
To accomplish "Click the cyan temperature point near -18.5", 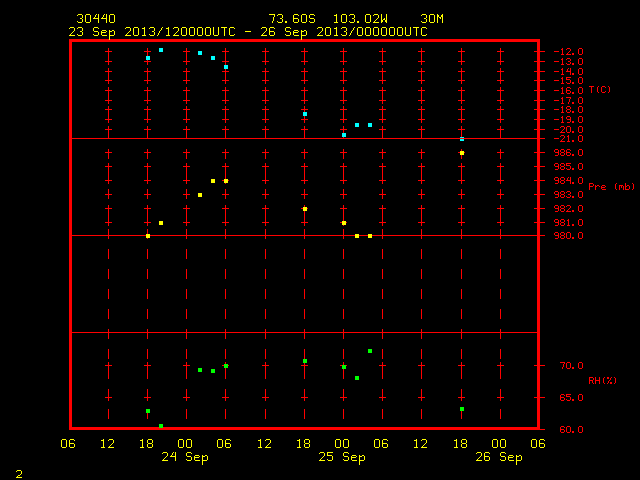I will click(x=305, y=114).
